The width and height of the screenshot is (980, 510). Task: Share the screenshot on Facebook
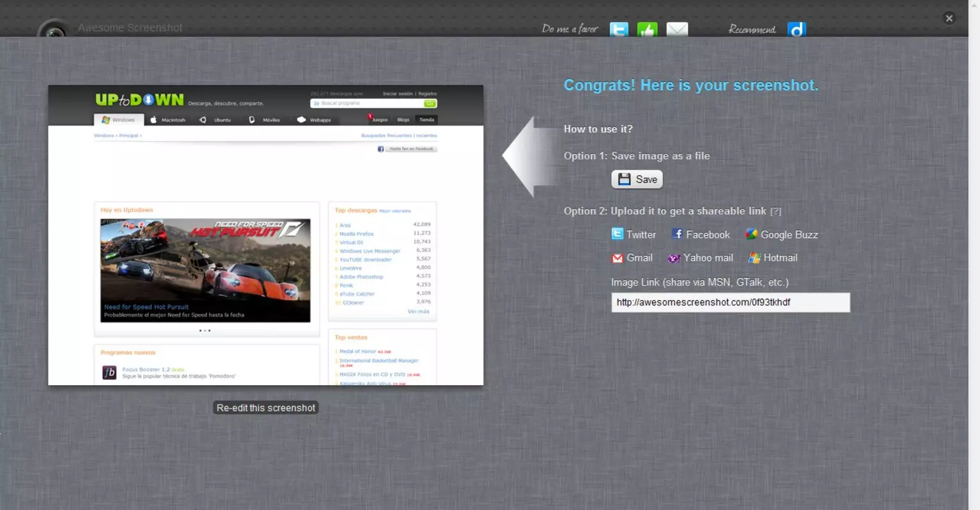point(701,235)
